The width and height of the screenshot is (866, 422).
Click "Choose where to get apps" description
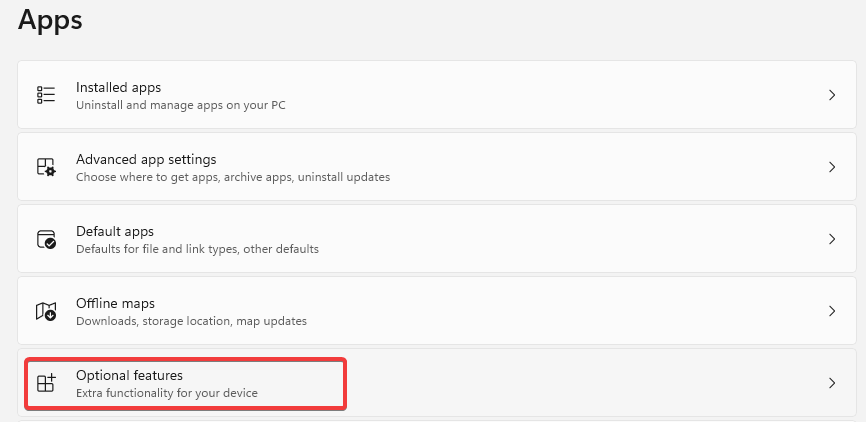[232, 177]
